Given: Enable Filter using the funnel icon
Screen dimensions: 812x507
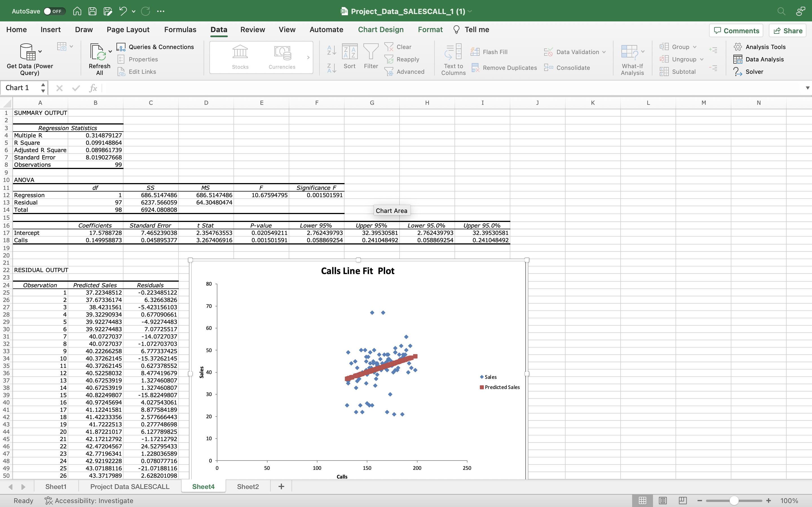Looking at the screenshot, I should coord(371,51).
